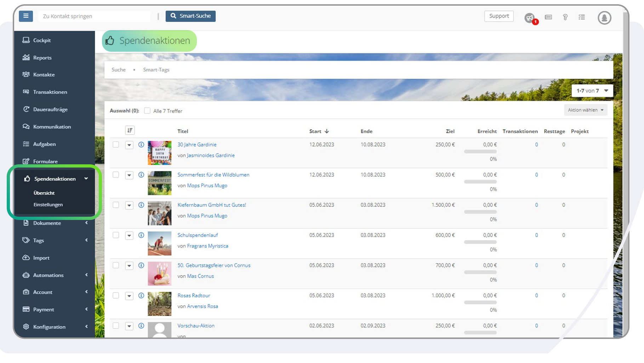Open the campaign 'Rosas Radtour'
The height and width of the screenshot is (363, 644).
(193, 295)
